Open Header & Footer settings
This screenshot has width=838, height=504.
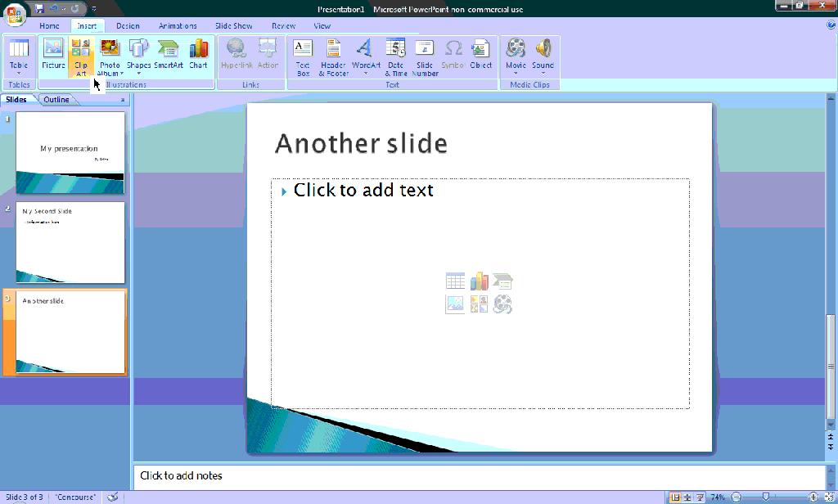[334, 56]
